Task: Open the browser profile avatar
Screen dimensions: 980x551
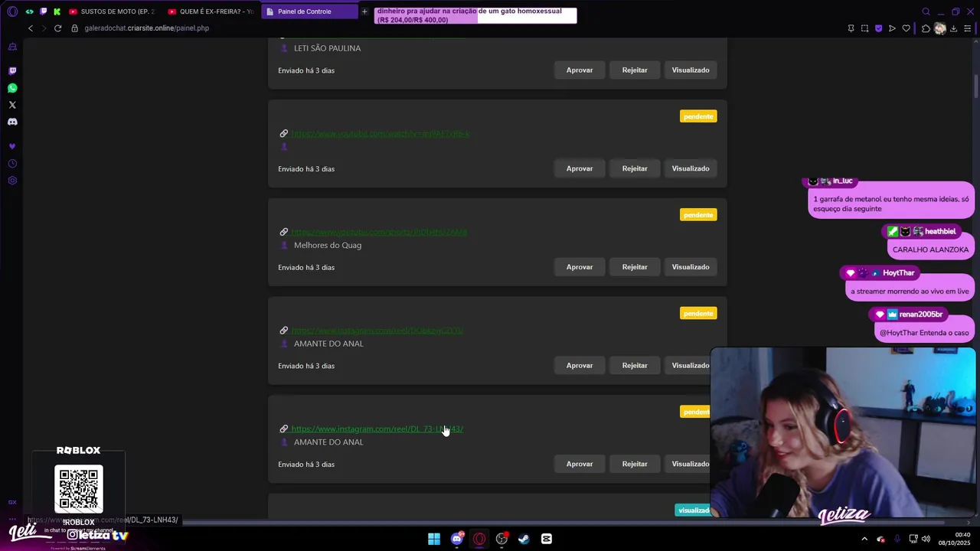Action: tap(939, 28)
